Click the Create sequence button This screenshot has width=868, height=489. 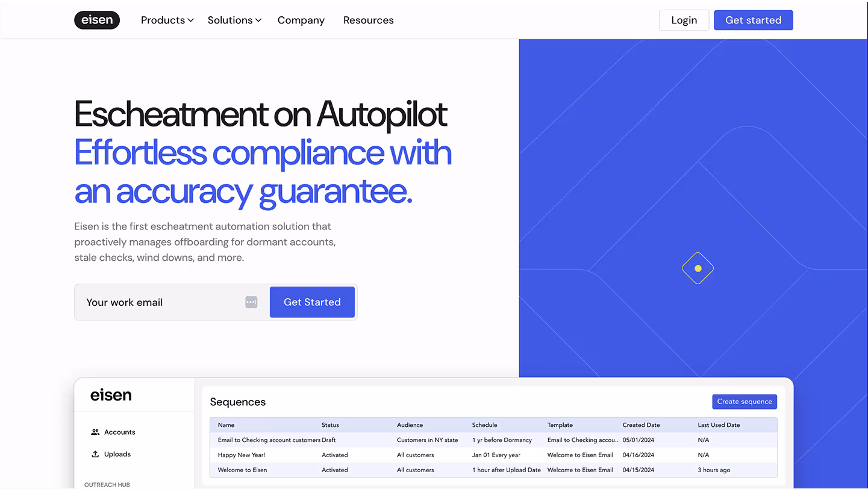tap(745, 402)
